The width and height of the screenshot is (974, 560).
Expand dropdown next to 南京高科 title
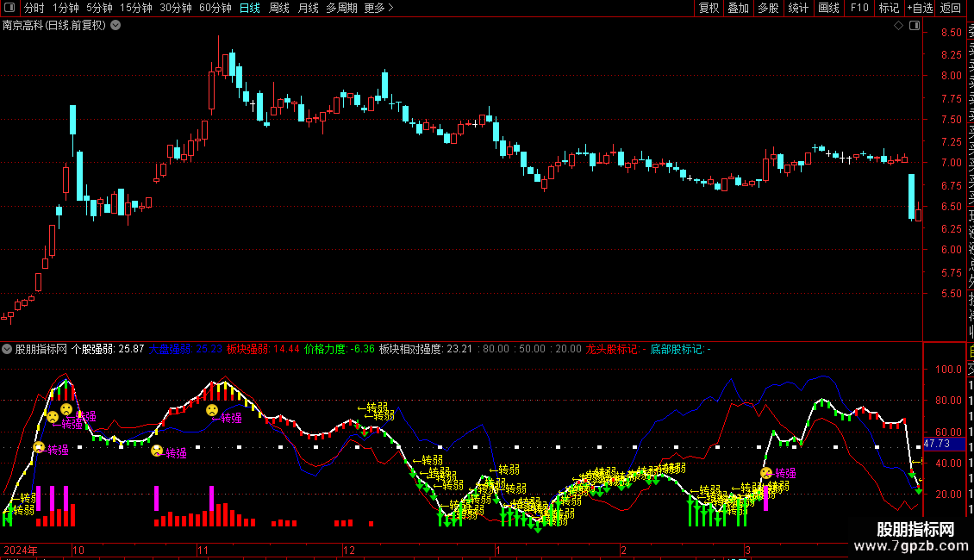116,26
